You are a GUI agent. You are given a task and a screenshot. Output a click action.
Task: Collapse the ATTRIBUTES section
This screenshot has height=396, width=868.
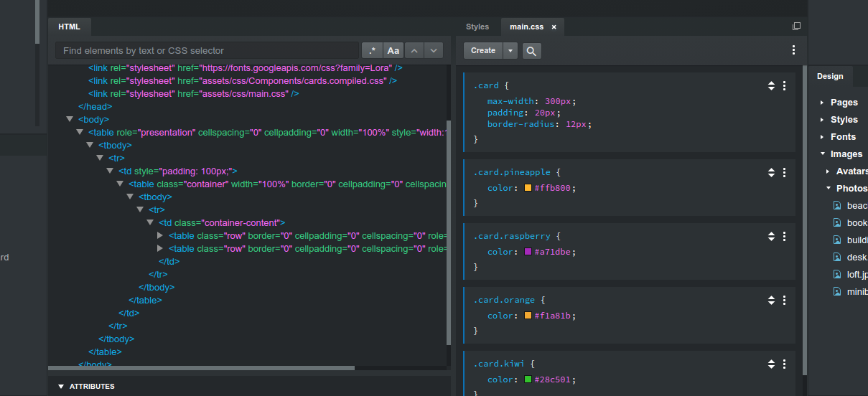point(61,387)
